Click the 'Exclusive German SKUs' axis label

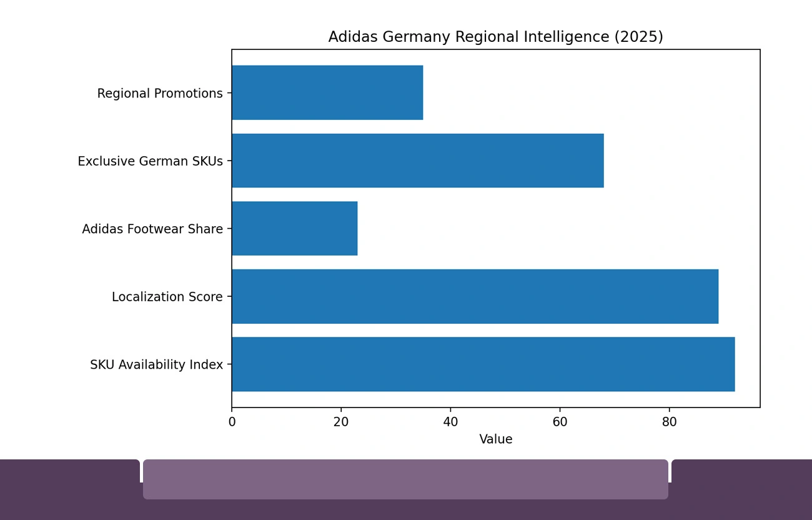click(x=150, y=161)
